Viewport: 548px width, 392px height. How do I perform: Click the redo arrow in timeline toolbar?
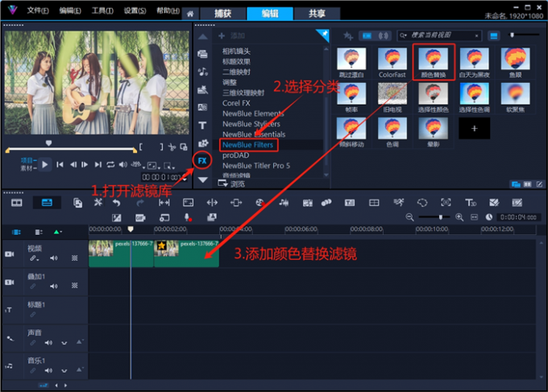(140, 203)
